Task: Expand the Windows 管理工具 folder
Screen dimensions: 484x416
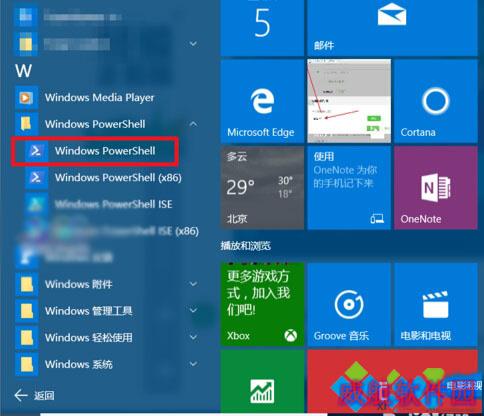Action: click(107, 311)
